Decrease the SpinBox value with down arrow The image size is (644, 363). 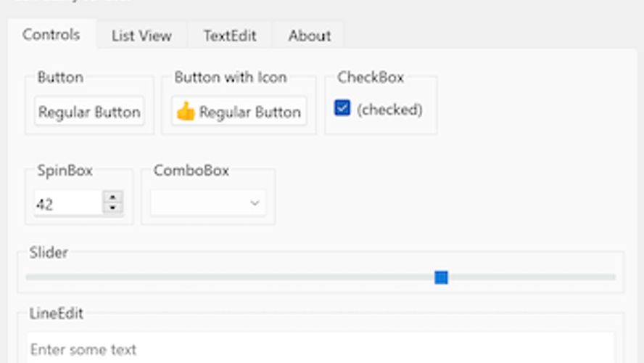tap(112, 208)
